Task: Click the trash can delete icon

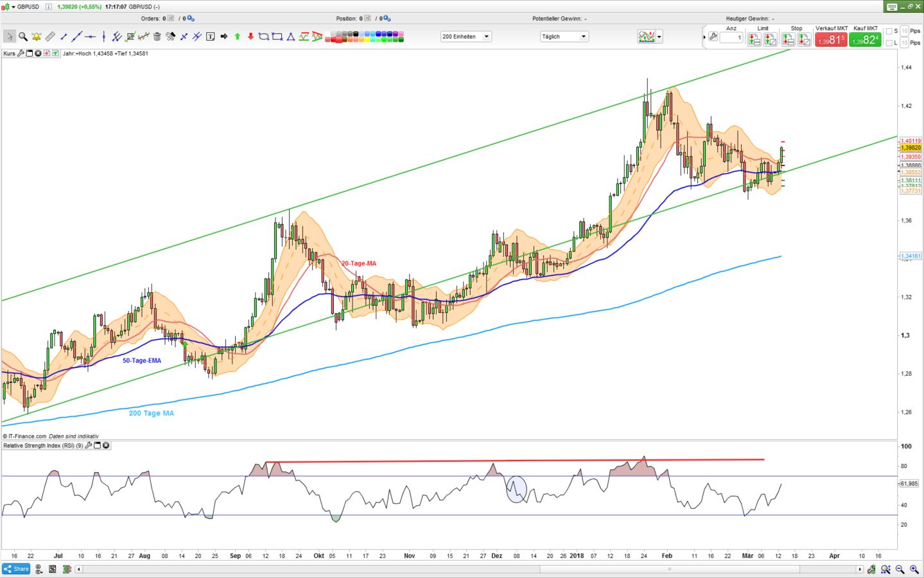Action: 157,37
